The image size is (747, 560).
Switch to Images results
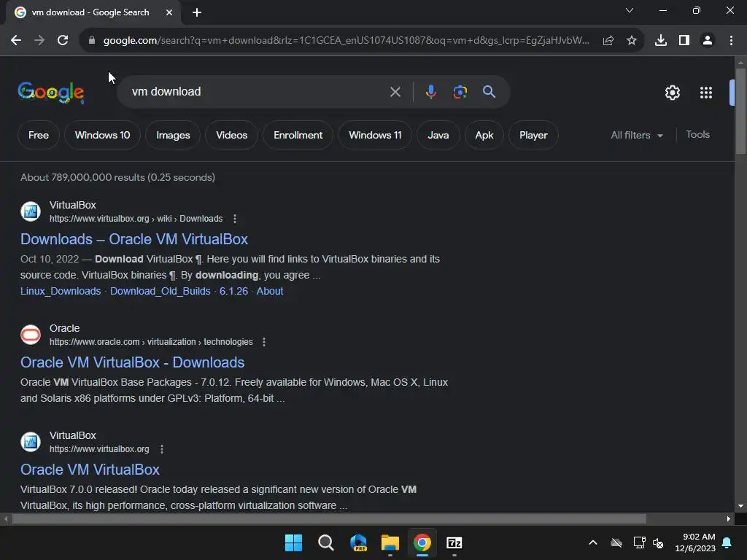tap(173, 135)
